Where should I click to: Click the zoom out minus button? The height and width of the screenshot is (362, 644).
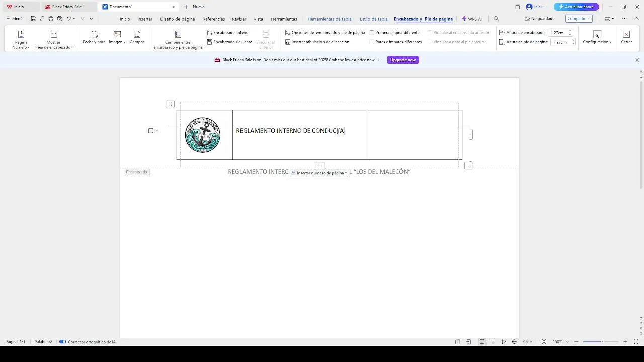(577, 342)
